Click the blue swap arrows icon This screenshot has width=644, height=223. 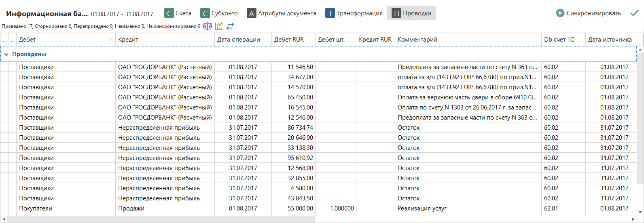230,26
